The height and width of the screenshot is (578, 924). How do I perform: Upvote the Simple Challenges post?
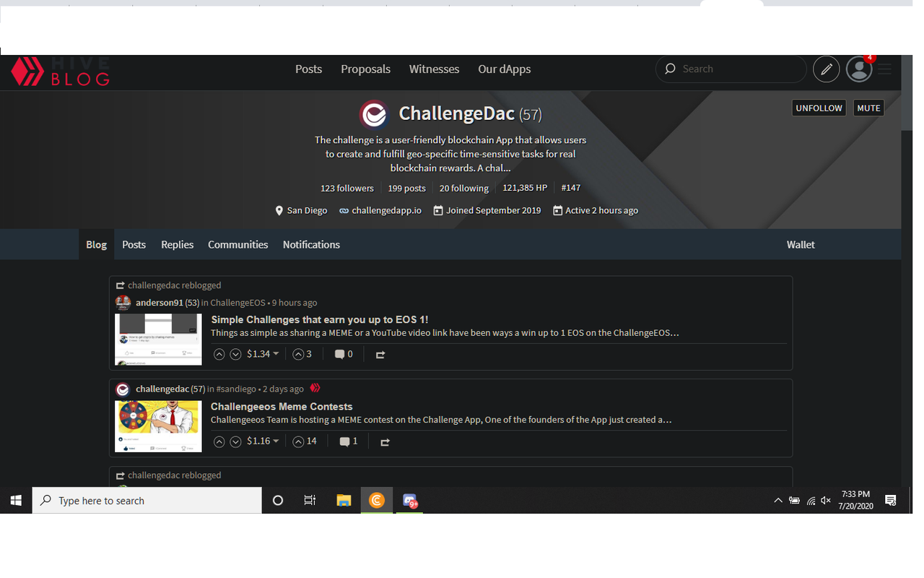219,354
